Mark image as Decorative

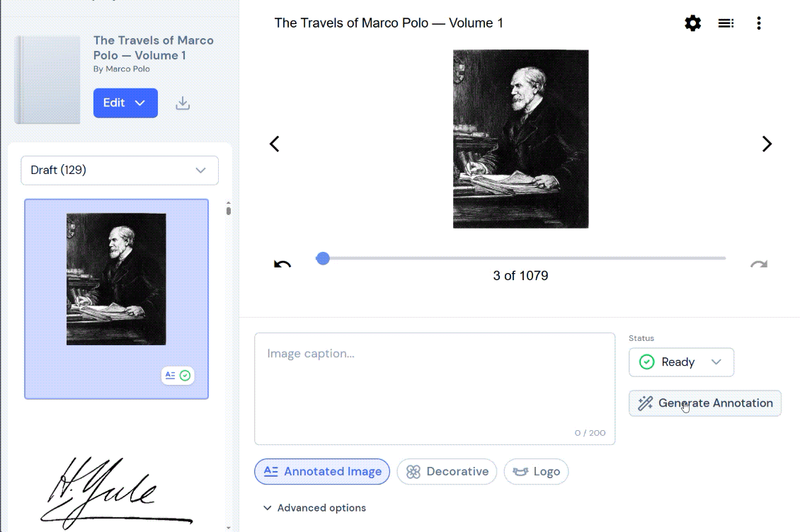click(447, 471)
